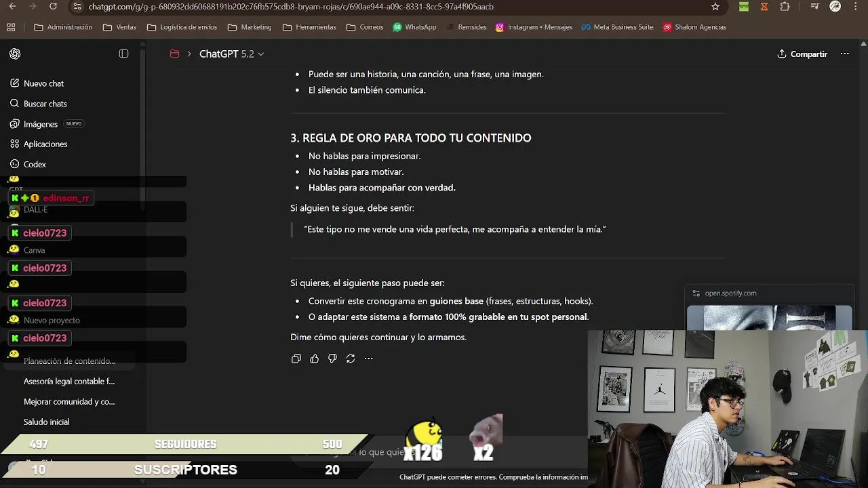
Task: Click Nuevo proyecto in the sidebar
Action: coord(52,320)
